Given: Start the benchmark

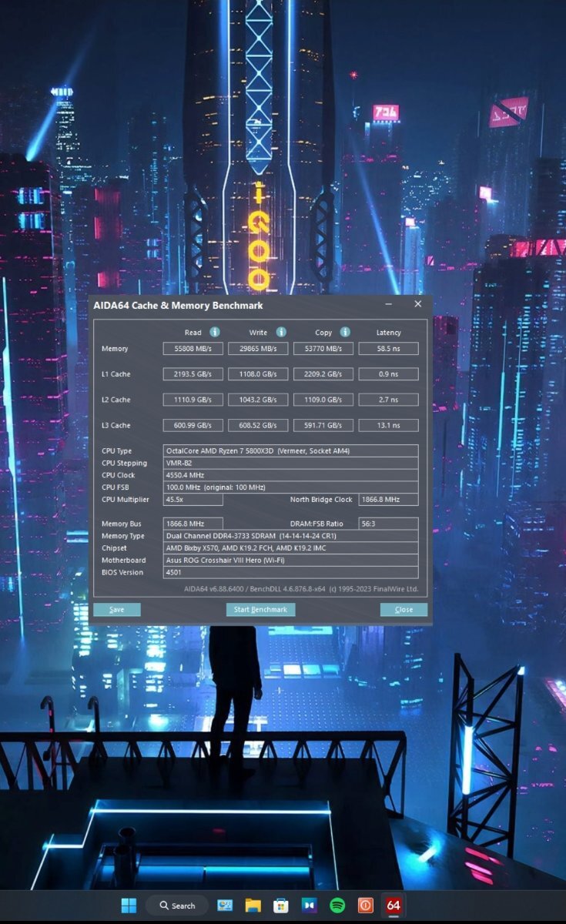Looking at the screenshot, I should [x=260, y=610].
